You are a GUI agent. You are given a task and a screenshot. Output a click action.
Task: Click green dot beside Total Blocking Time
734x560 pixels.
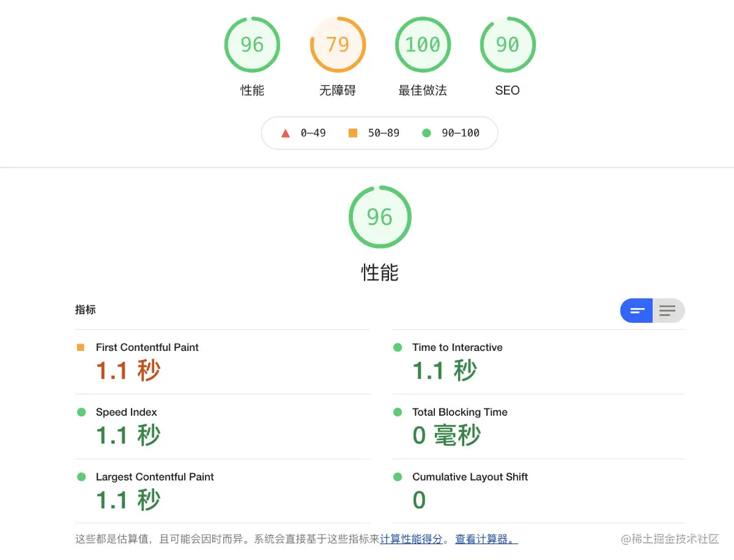pos(398,412)
